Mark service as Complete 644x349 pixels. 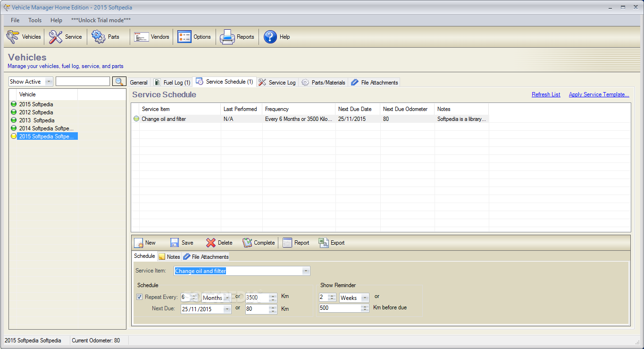pos(259,243)
